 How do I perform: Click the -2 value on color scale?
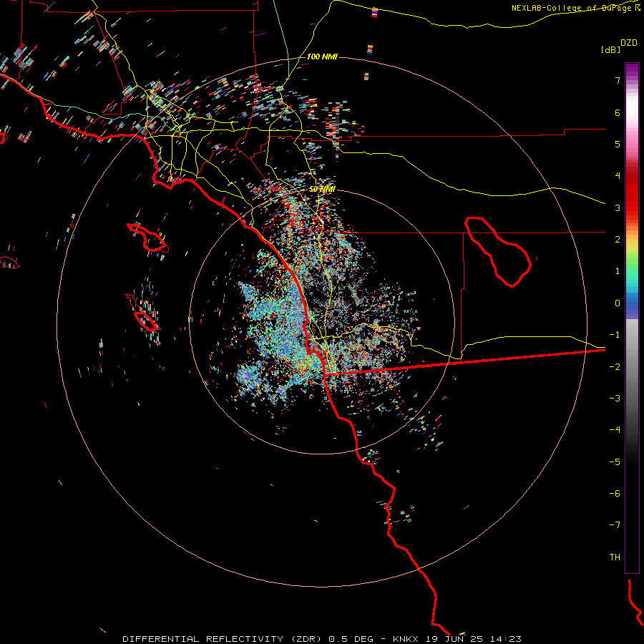click(615, 366)
